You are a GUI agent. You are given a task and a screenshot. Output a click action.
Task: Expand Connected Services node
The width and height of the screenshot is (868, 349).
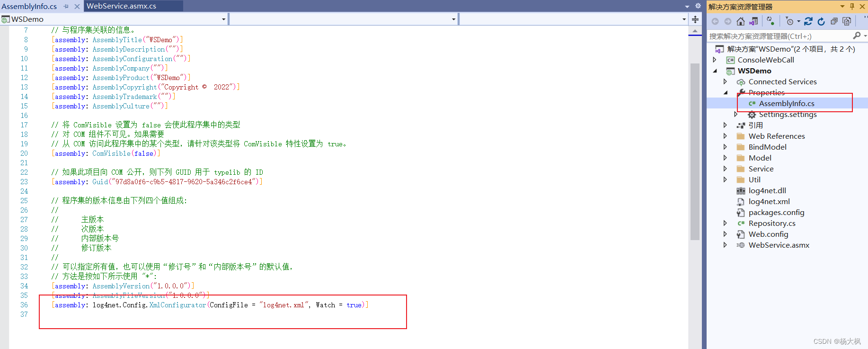pyautogui.click(x=725, y=81)
